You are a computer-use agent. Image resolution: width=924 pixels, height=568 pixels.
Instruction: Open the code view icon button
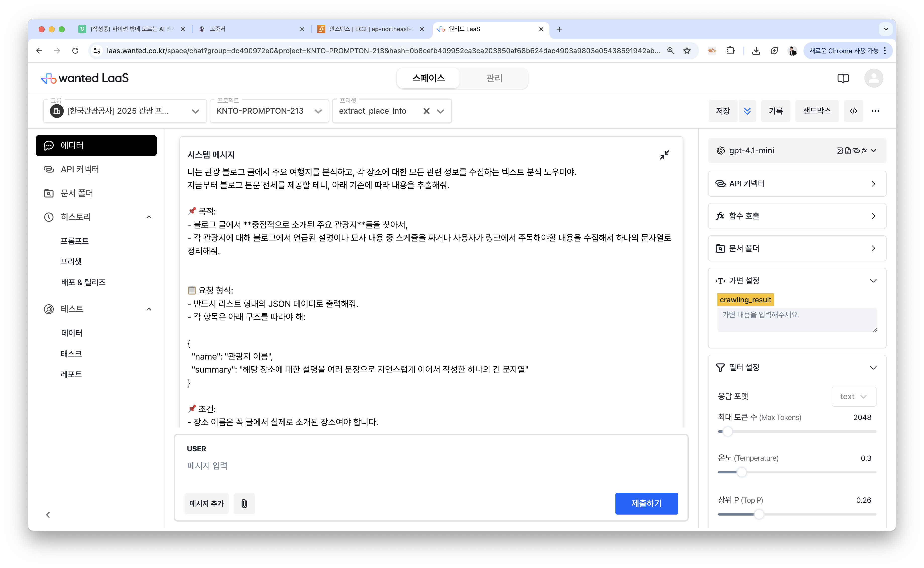[x=853, y=111]
